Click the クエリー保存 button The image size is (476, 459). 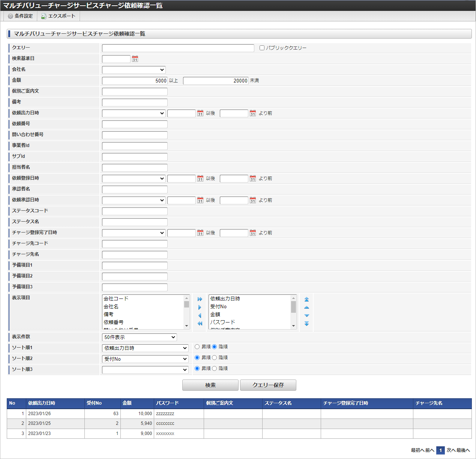[x=268, y=385]
